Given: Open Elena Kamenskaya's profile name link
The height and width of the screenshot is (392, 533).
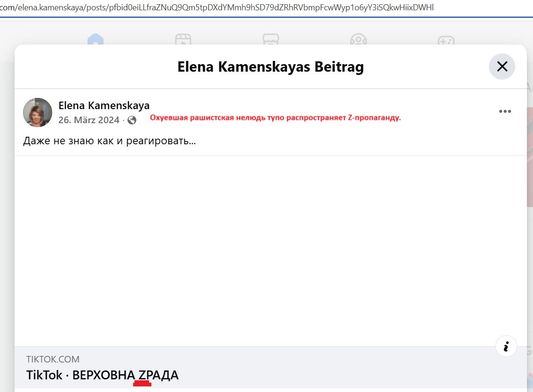Looking at the screenshot, I should [x=104, y=105].
